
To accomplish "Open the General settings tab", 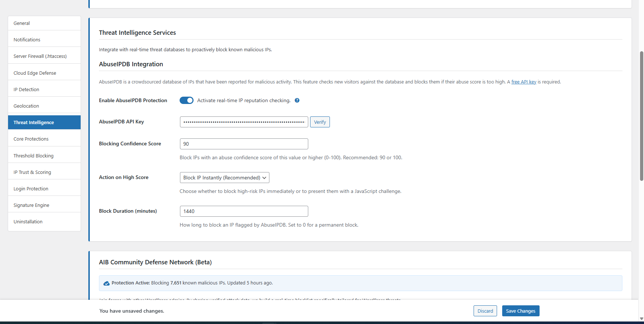I will coord(44,23).
